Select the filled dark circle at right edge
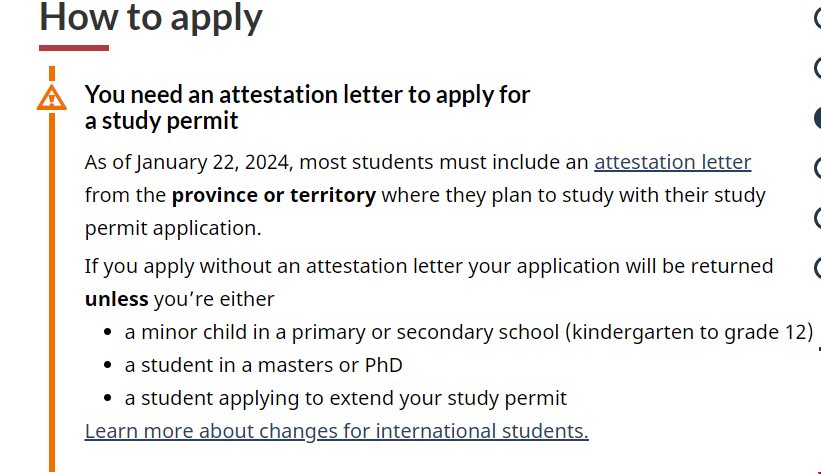The height and width of the screenshot is (474, 821). pos(816,118)
